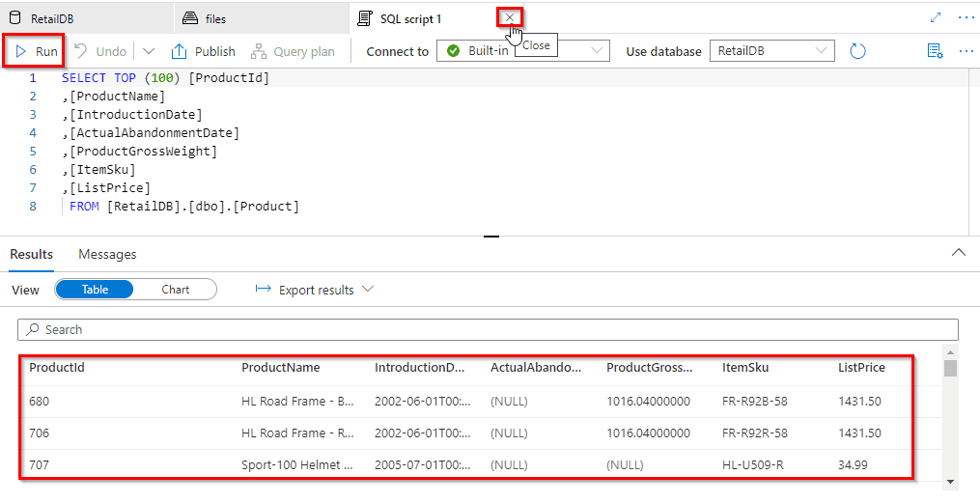
Task: Collapse the results pane with chevron
Action: pyautogui.click(x=958, y=253)
